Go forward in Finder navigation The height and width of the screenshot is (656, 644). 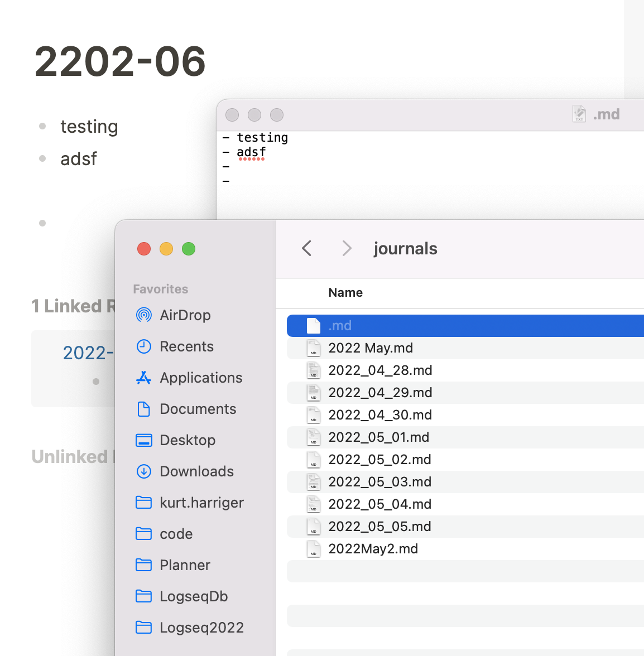pos(347,249)
